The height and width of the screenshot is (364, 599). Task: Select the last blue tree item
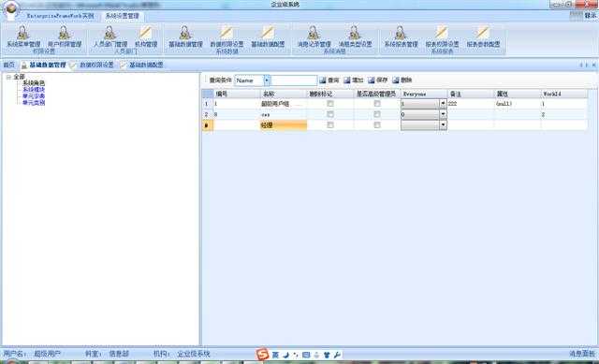[34, 103]
